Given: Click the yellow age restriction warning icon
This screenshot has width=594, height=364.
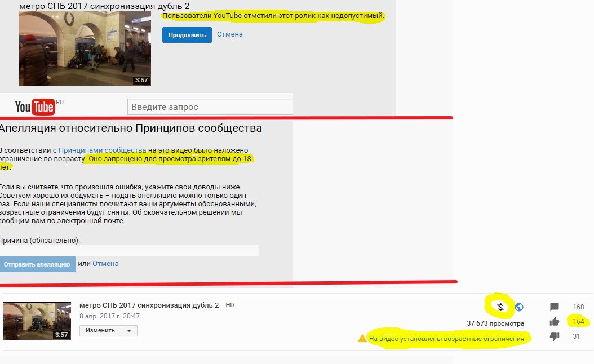Looking at the screenshot, I should pos(362,338).
